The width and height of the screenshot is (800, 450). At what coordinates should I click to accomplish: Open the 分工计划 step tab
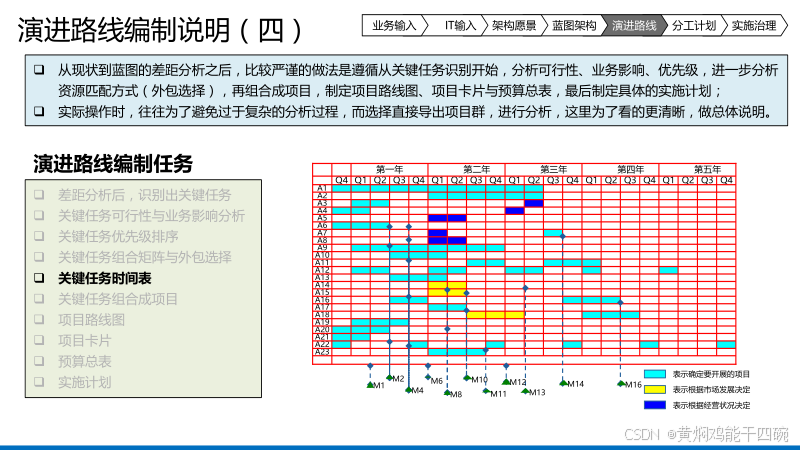click(694, 26)
